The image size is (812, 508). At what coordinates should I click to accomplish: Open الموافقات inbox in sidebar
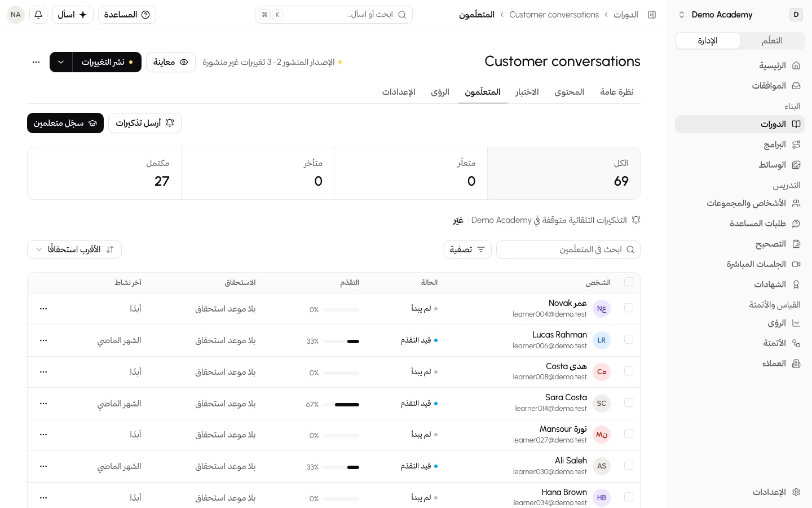point(740,86)
